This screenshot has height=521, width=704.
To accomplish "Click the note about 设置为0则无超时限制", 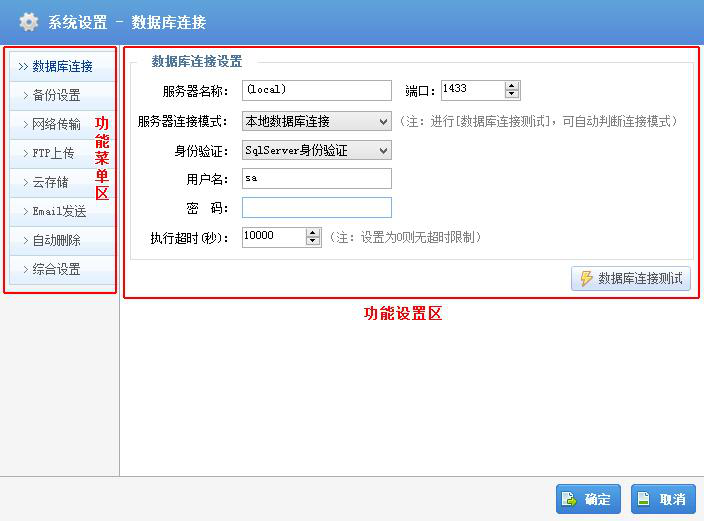I will tap(405, 237).
